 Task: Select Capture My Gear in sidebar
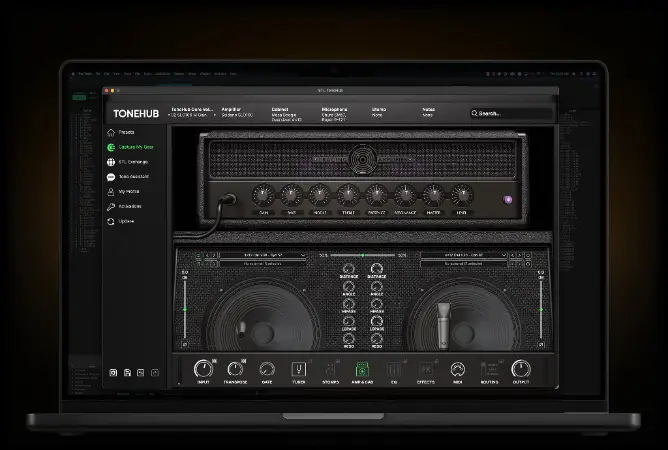[111, 147]
